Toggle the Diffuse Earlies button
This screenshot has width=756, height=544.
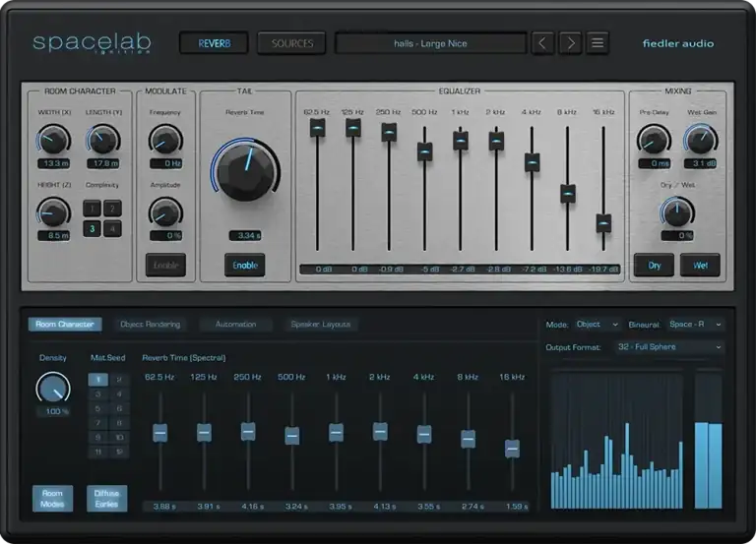[107, 498]
